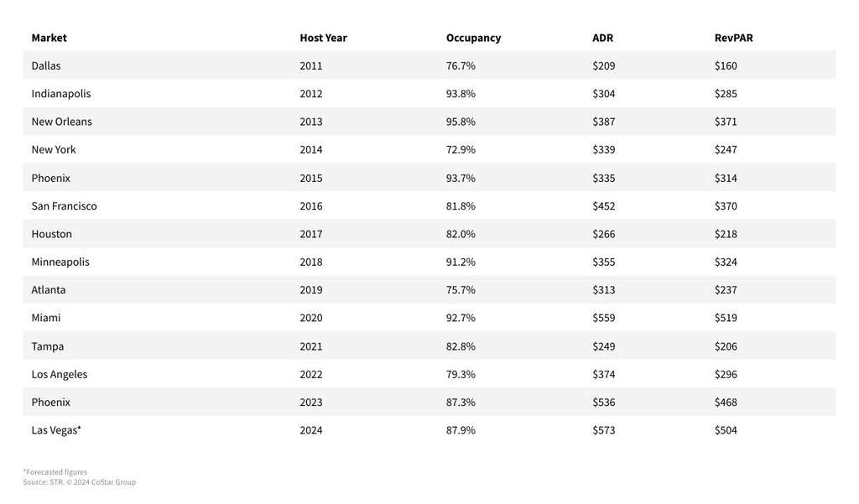
Task: Select the $519 RevPAR cell
Action: tap(726, 318)
